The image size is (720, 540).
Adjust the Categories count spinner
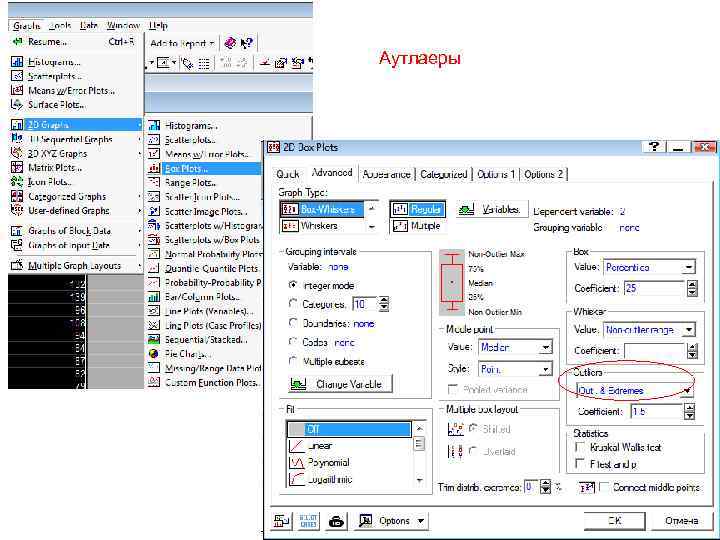pos(384,304)
